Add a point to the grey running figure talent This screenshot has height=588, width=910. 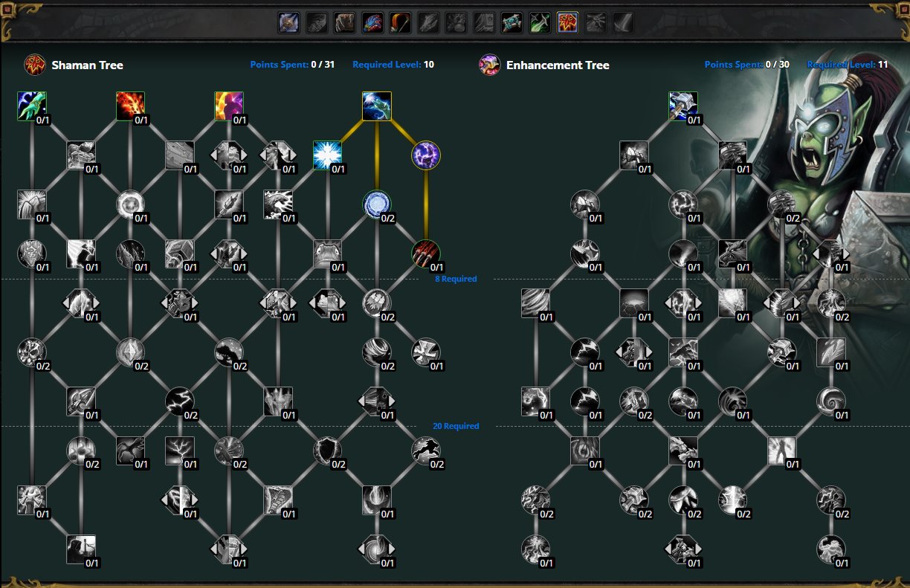(426, 450)
